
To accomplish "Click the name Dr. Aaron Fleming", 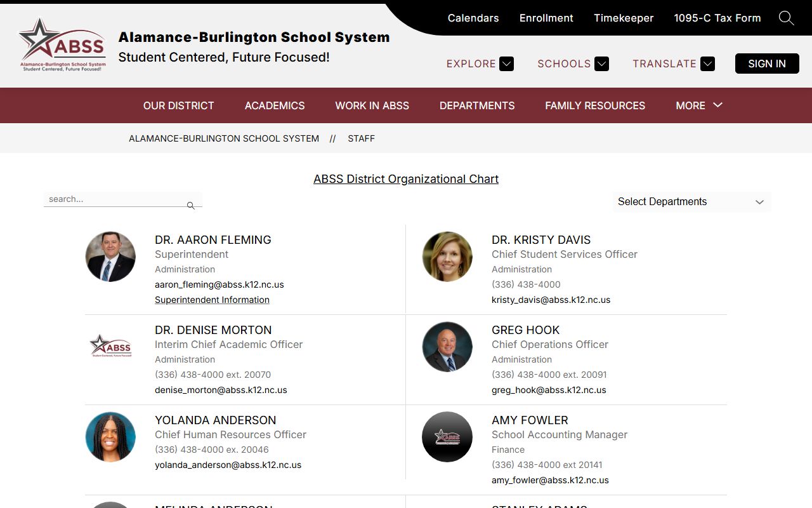I will 213,240.
